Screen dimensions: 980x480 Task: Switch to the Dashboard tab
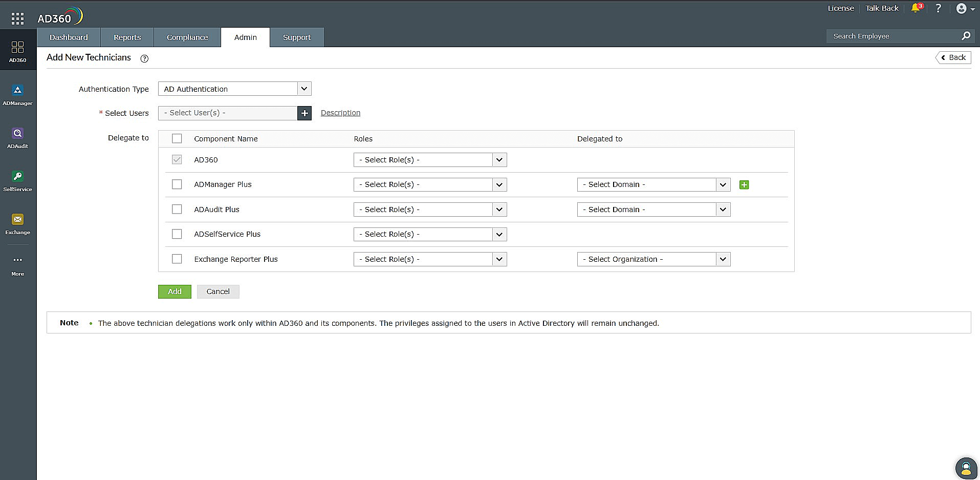(x=69, y=37)
